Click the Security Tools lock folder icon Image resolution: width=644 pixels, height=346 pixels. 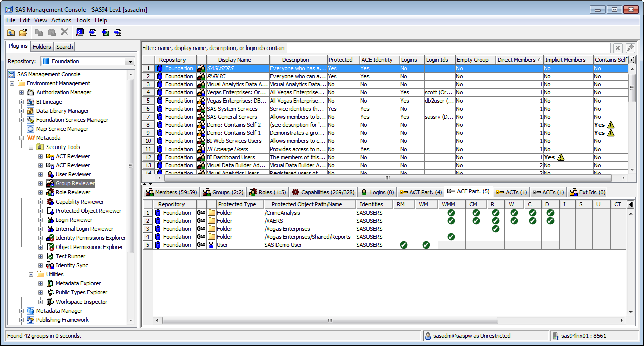(x=40, y=147)
